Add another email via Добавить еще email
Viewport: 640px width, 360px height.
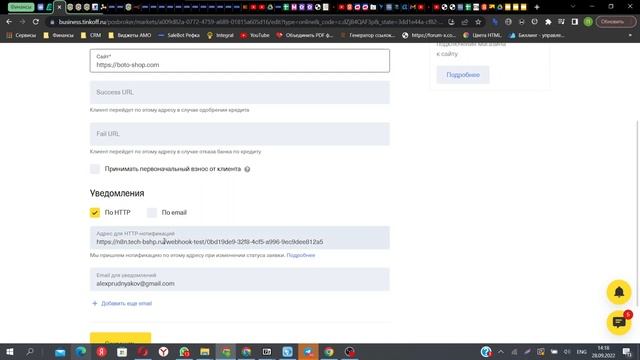(122, 303)
